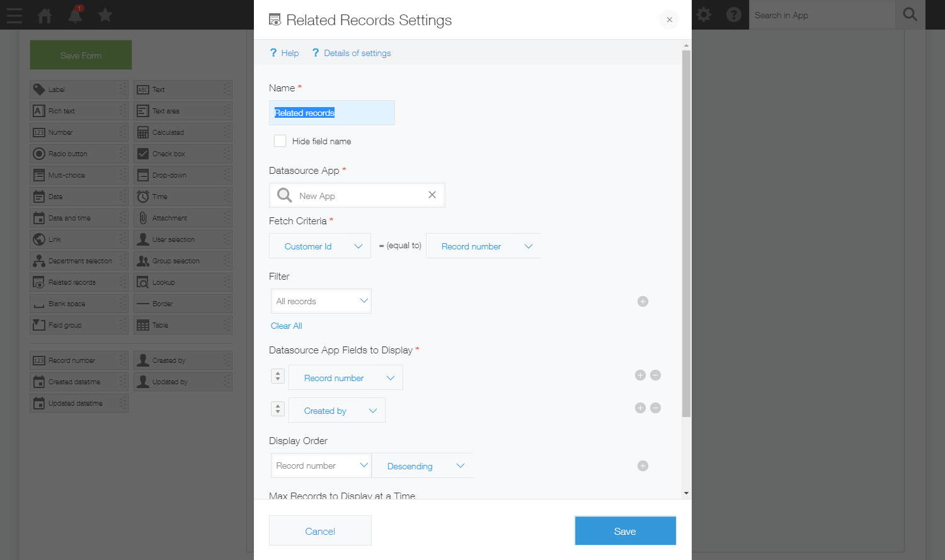
Task: Click the Name input field
Action: pos(332,113)
